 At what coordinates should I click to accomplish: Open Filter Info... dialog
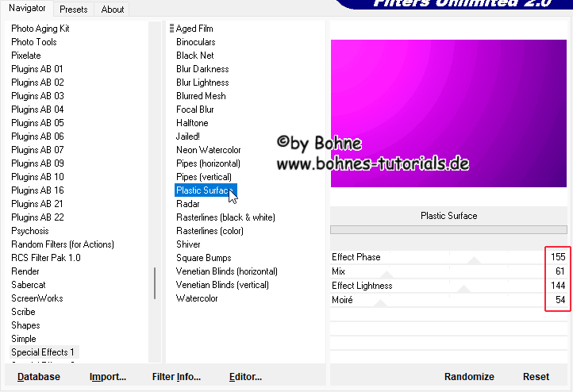pyautogui.click(x=176, y=377)
